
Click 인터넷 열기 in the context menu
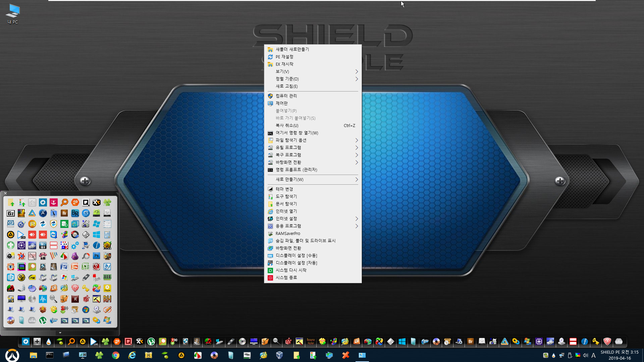click(313, 211)
